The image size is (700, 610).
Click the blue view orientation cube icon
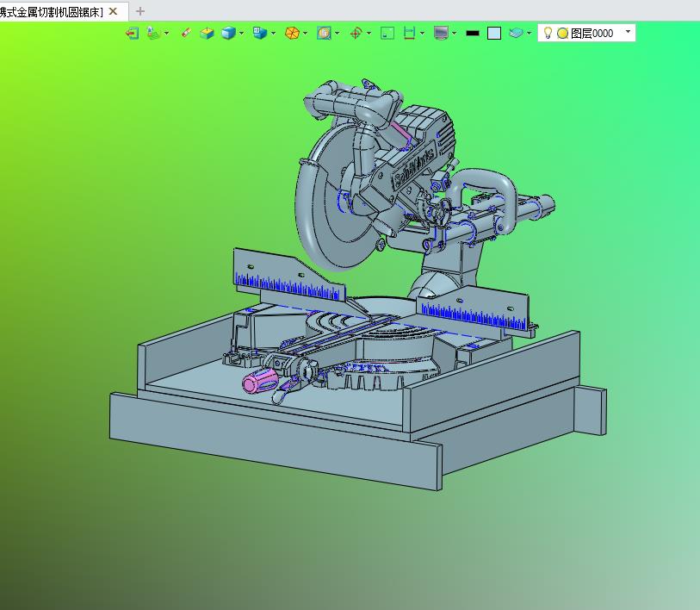click(260, 33)
